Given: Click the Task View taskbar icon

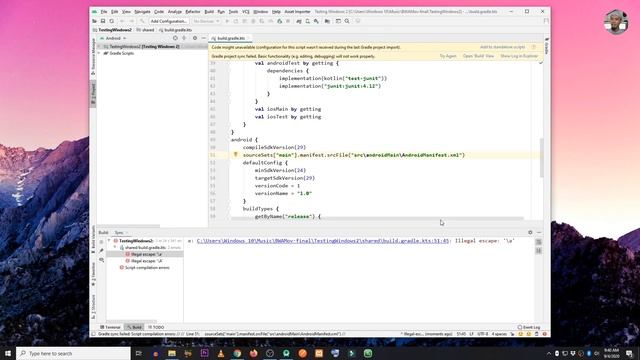Looking at the screenshot, I should point(139,353).
